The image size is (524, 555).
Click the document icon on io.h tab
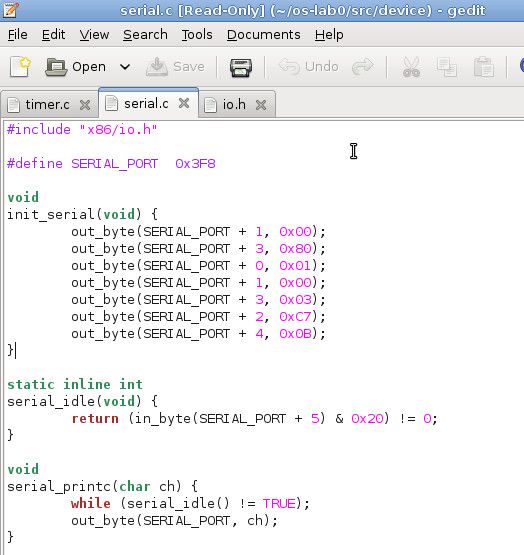(x=210, y=105)
